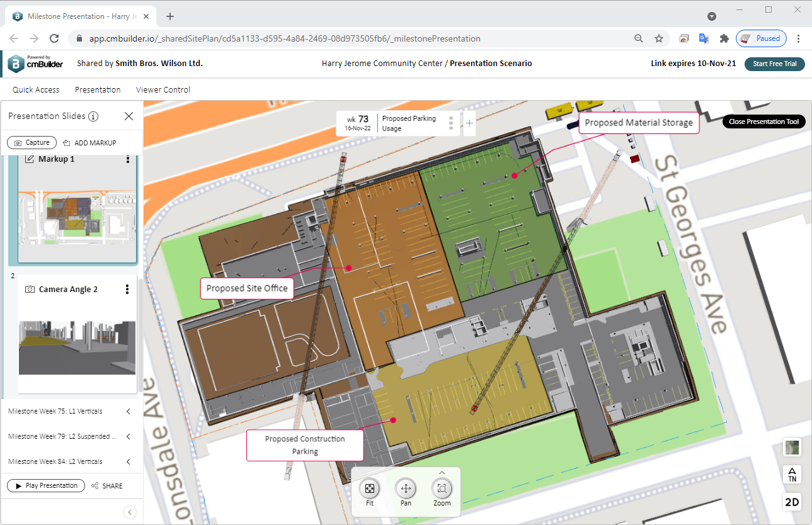Screen dimensions: 812x525
Task: Click the Milestone Presentation browser tab
Action: [79, 16]
